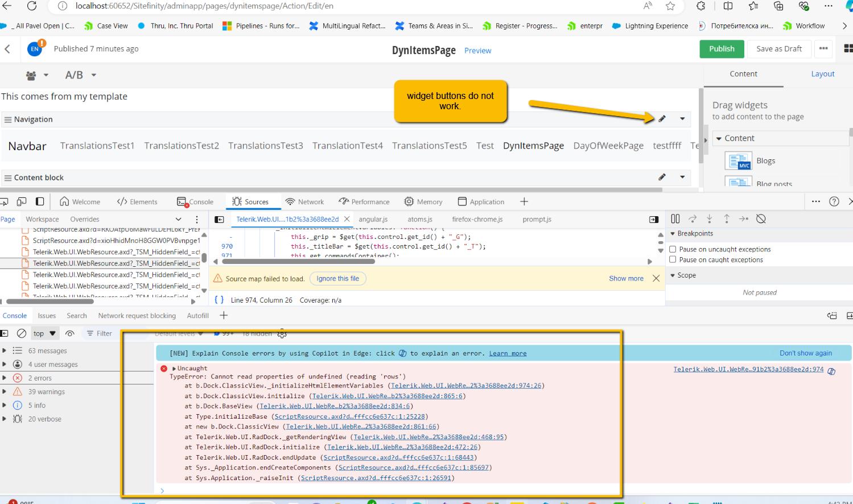
Task: Click the clear console icon
Action: [x=22, y=333]
